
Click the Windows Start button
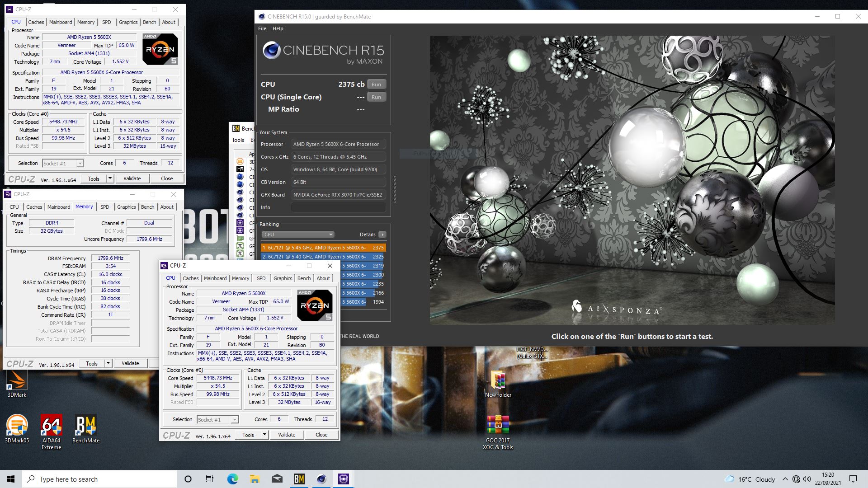point(11,479)
